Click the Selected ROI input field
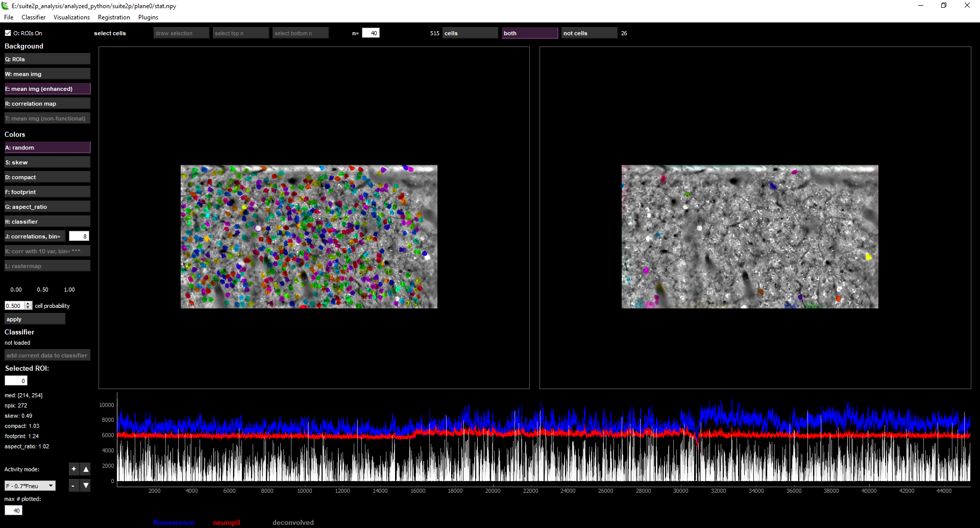 [16, 380]
